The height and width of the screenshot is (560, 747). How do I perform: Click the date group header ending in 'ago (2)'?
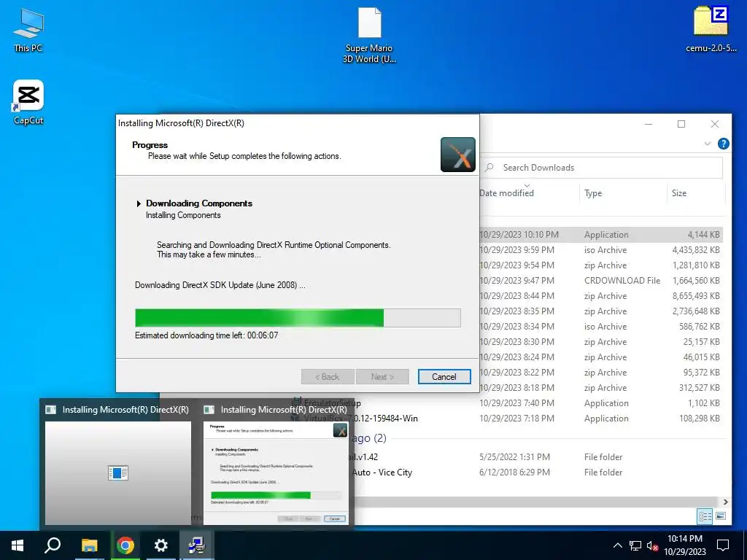(370, 438)
